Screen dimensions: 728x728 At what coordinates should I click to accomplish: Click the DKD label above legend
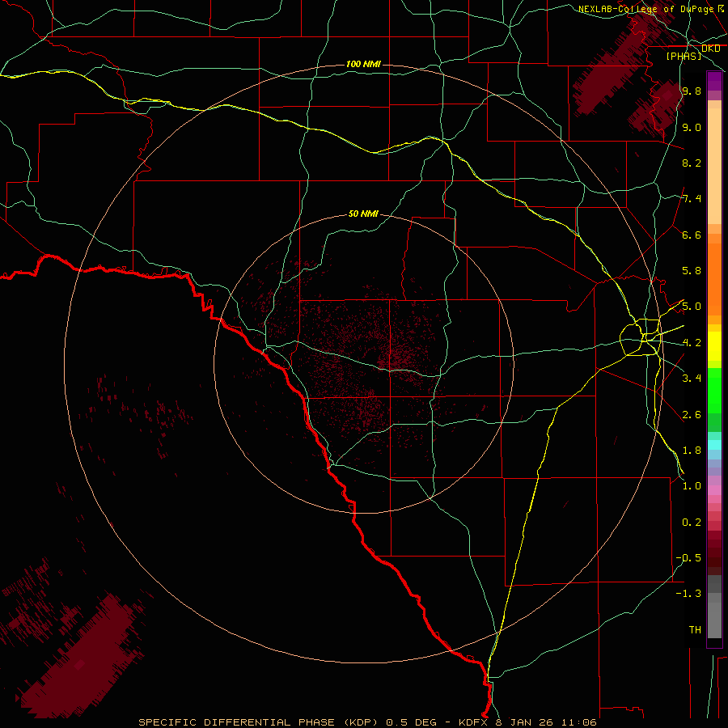click(x=710, y=49)
